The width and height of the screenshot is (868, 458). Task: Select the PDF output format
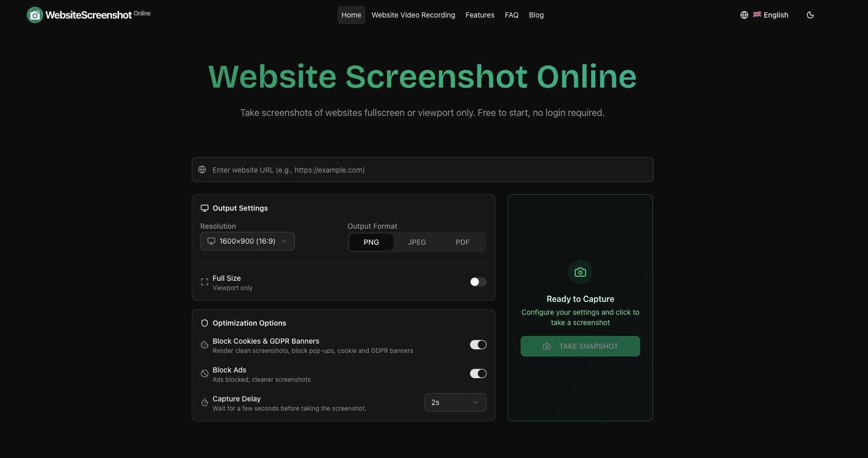coord(462,242)
